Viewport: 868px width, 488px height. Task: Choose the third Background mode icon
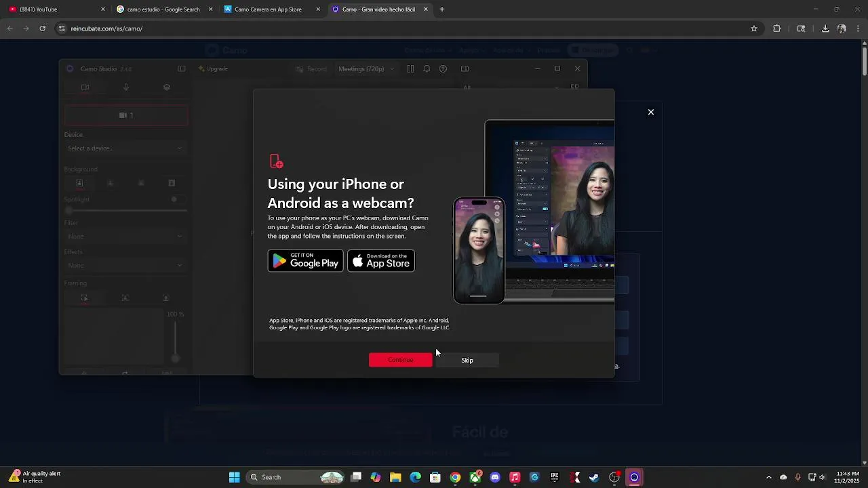point(141,183)
